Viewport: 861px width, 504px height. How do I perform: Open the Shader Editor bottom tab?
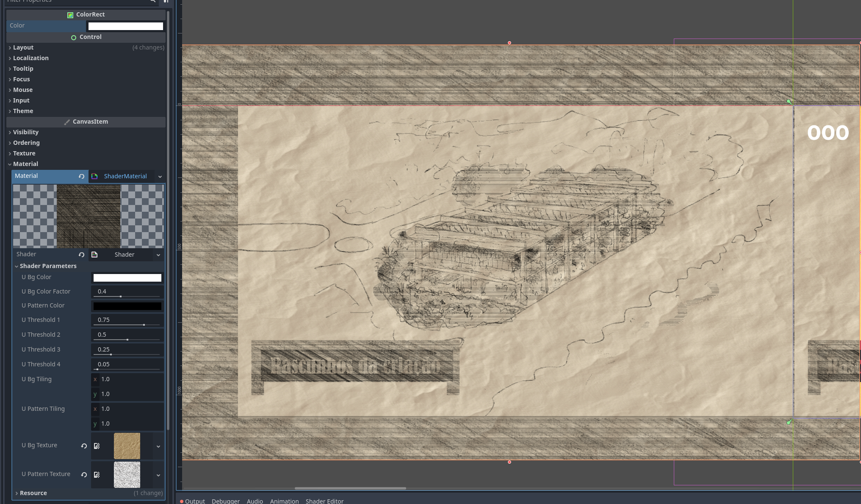324,501
